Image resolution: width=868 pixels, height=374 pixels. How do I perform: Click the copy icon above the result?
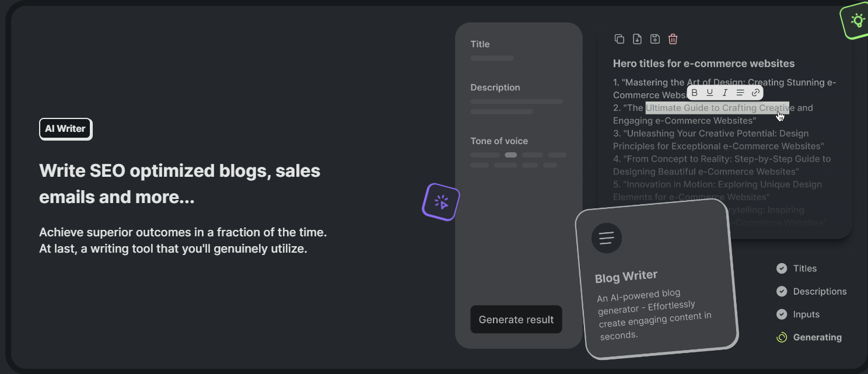tap(619, 39)
